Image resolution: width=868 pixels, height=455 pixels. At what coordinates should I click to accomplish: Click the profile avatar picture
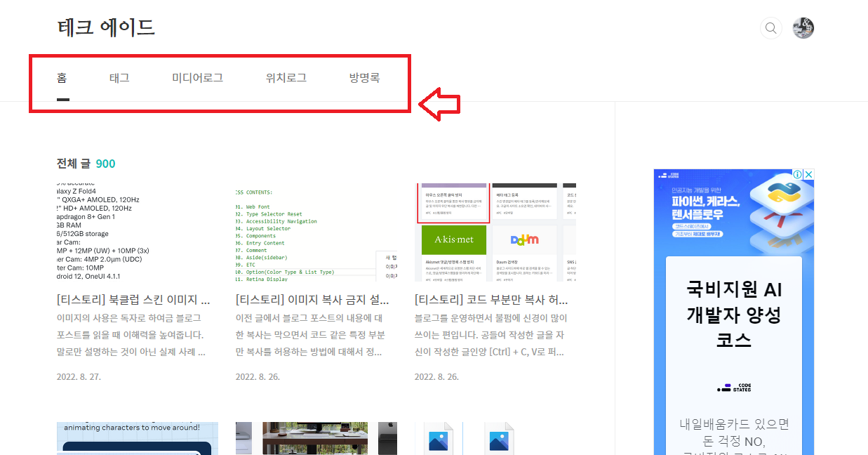803,28
